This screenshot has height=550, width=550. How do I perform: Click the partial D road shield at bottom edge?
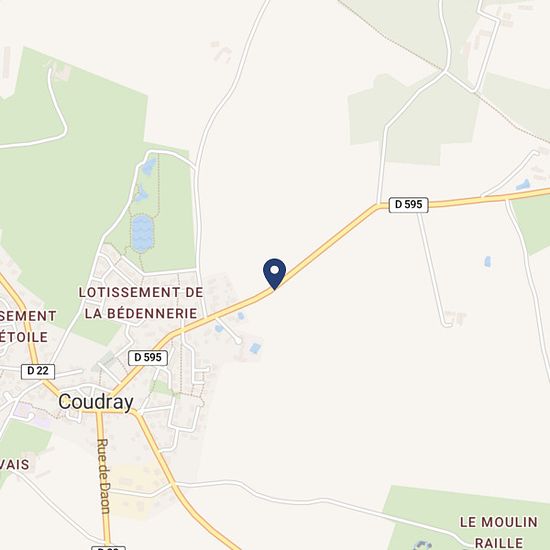[108, 548]
